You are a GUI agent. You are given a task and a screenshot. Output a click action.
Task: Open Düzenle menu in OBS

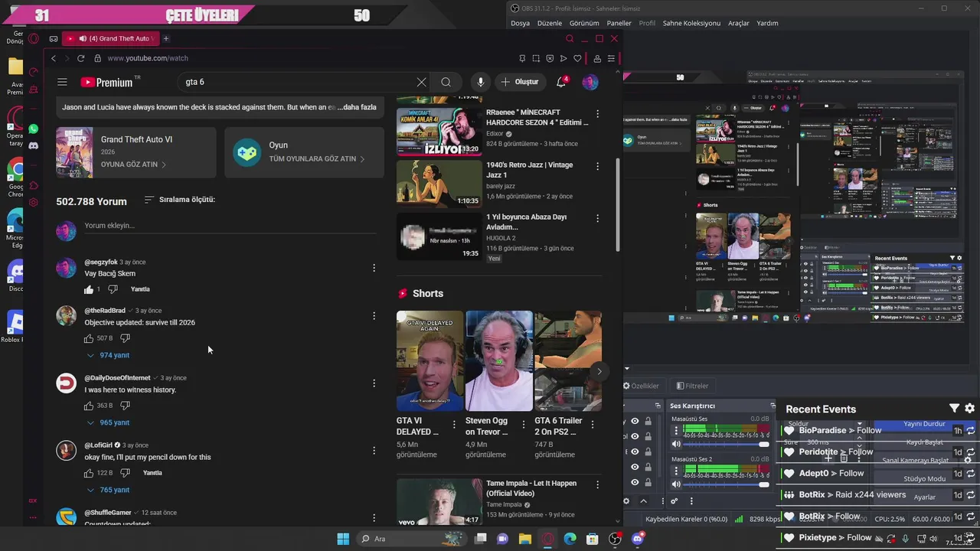click(x=550, y=23)
